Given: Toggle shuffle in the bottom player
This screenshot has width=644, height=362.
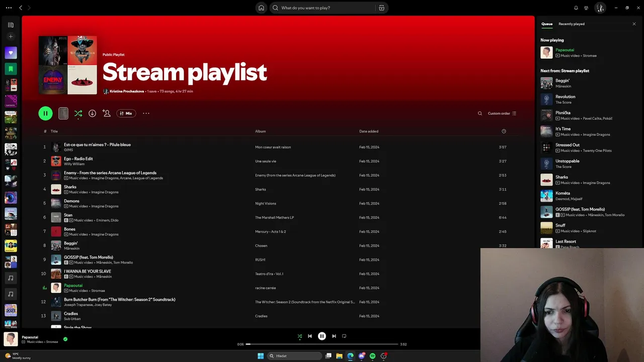Looking at the screenshot, I should (300, 336).
